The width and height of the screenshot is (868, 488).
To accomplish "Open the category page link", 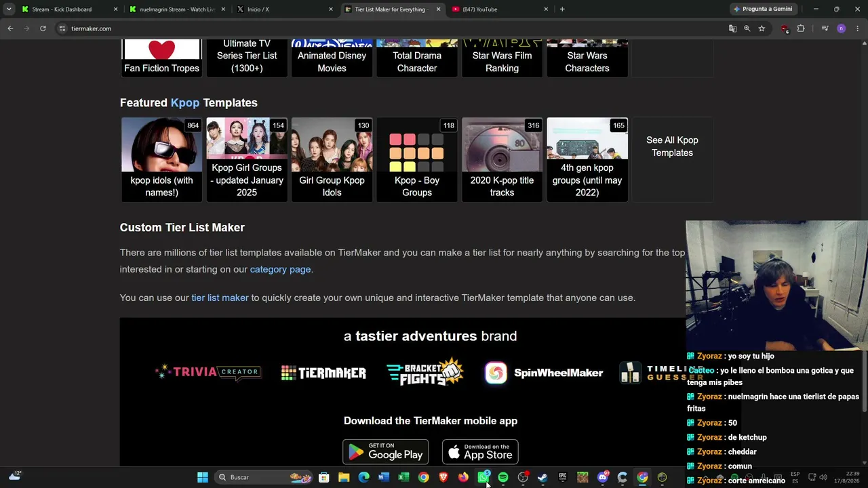I will (280, 269).
